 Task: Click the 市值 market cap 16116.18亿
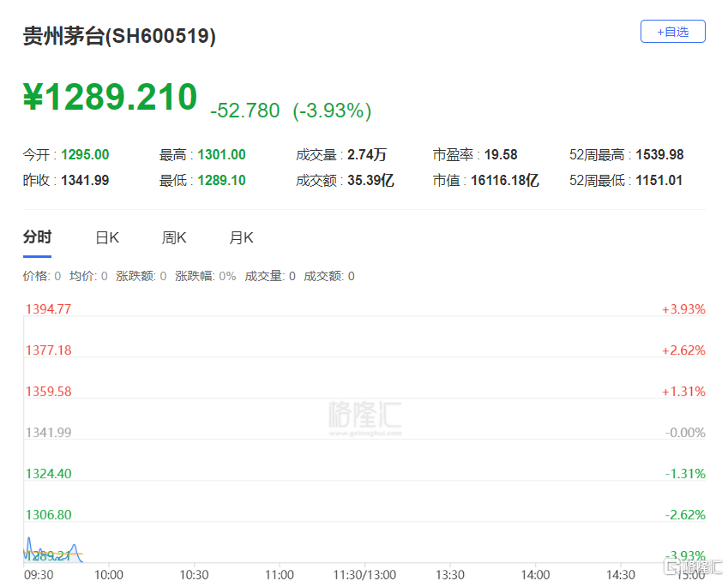pos(505,180)
